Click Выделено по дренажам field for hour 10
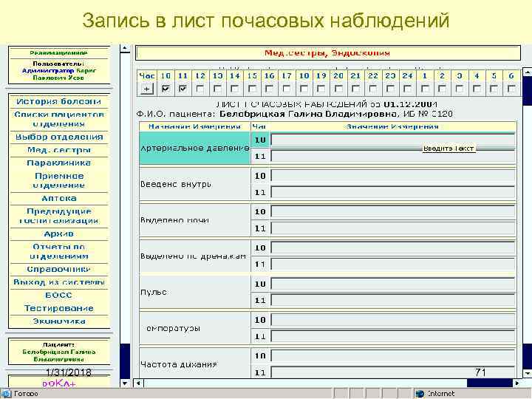Screen dimensions: 532x399 393,248
